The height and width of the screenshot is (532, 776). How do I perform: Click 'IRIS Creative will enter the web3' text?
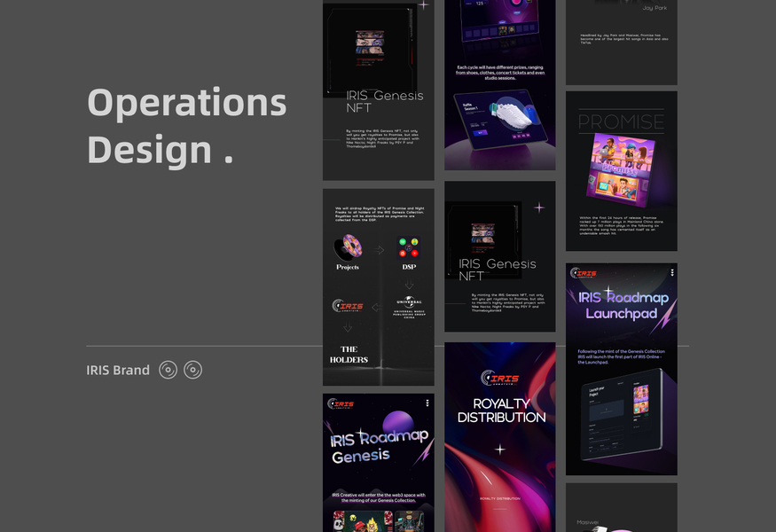point(379,497)
